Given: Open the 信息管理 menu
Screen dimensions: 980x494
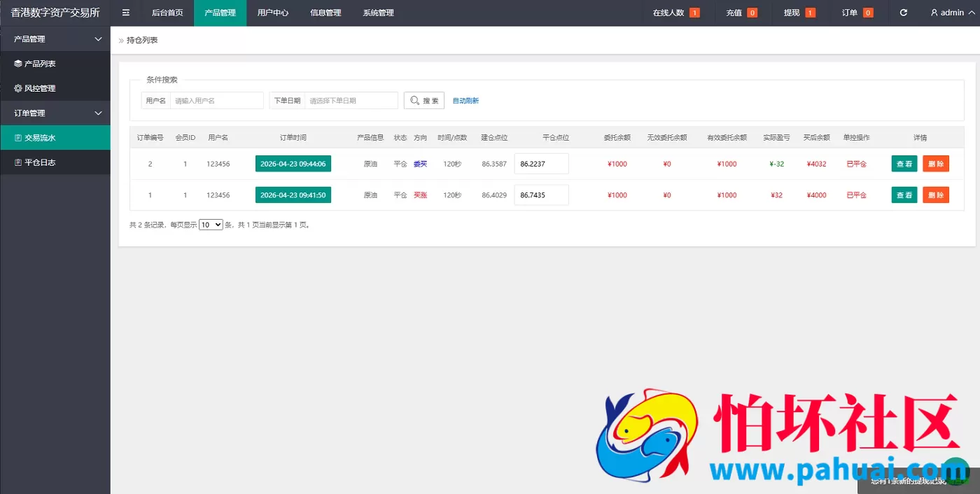Looking at the screenshot, I should coord(325,13).
